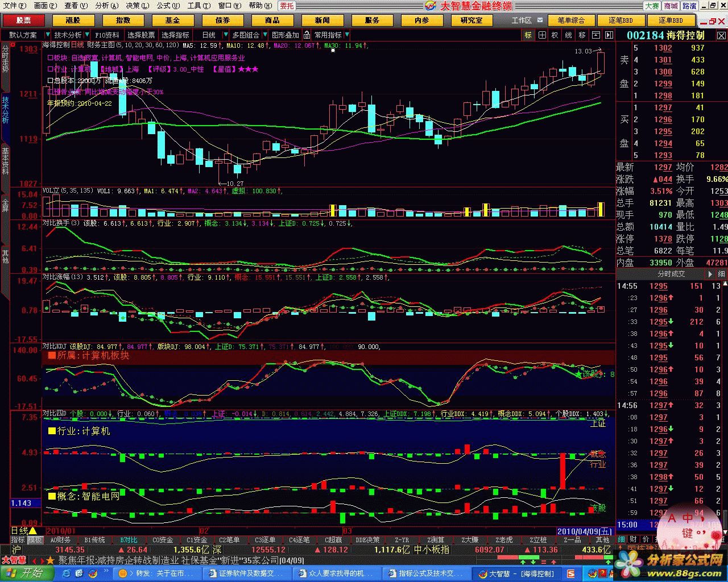Close the 002184 海得控制 quote panel

(x=722, y=35)
